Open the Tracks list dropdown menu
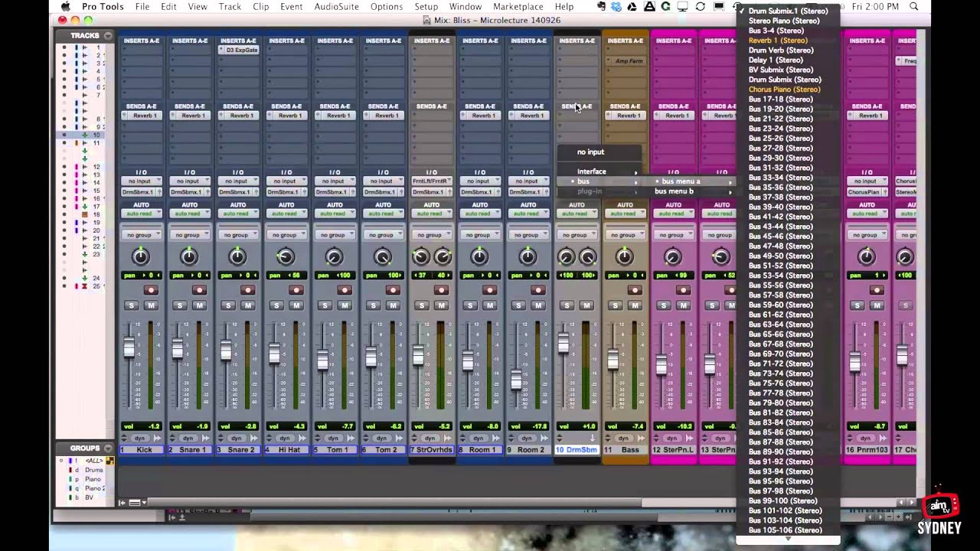The height and width of the screenshot is (551, 980). point(108,35)
